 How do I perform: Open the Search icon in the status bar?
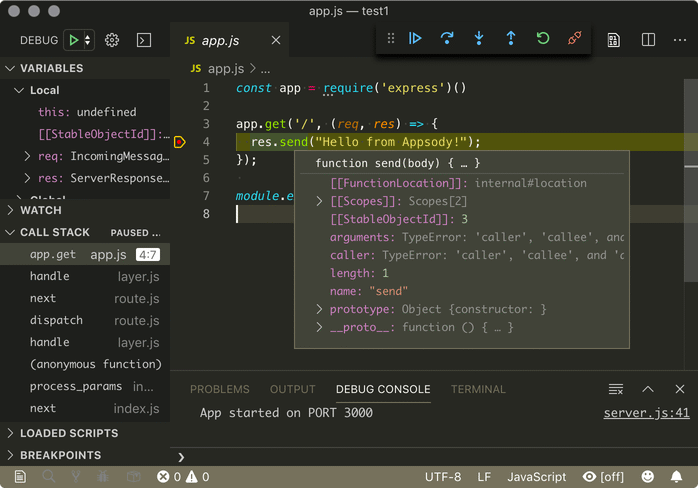(x=49, y=477)
